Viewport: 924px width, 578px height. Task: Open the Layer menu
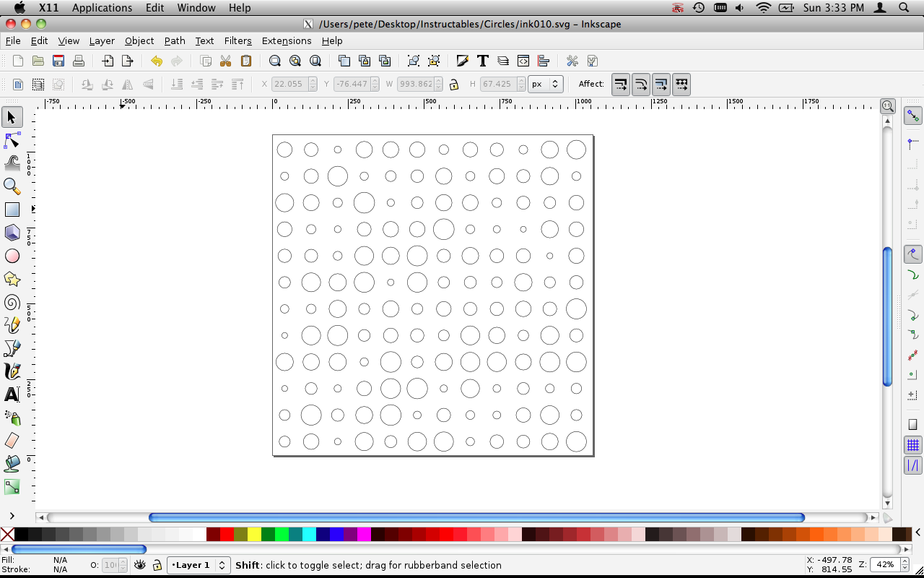point(102,41)
